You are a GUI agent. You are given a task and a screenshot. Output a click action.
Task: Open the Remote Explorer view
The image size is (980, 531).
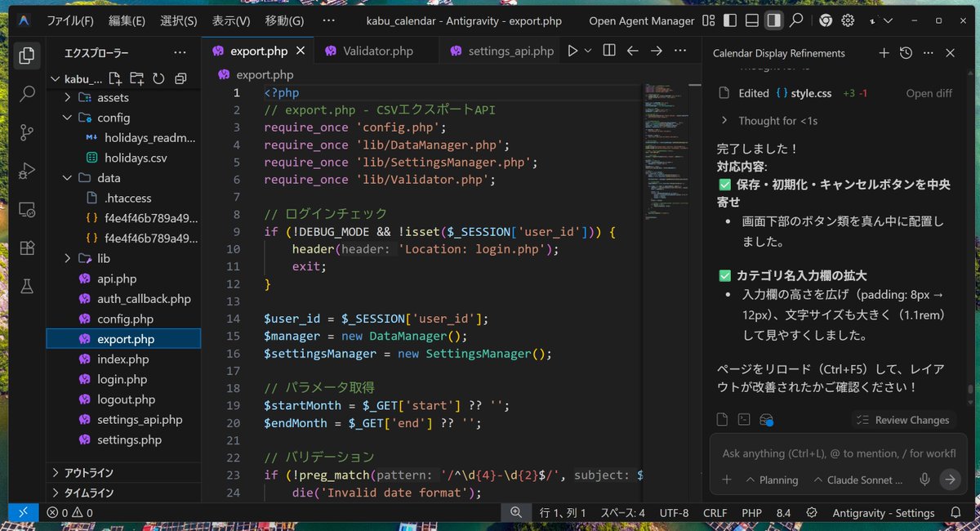click(27, 209)
